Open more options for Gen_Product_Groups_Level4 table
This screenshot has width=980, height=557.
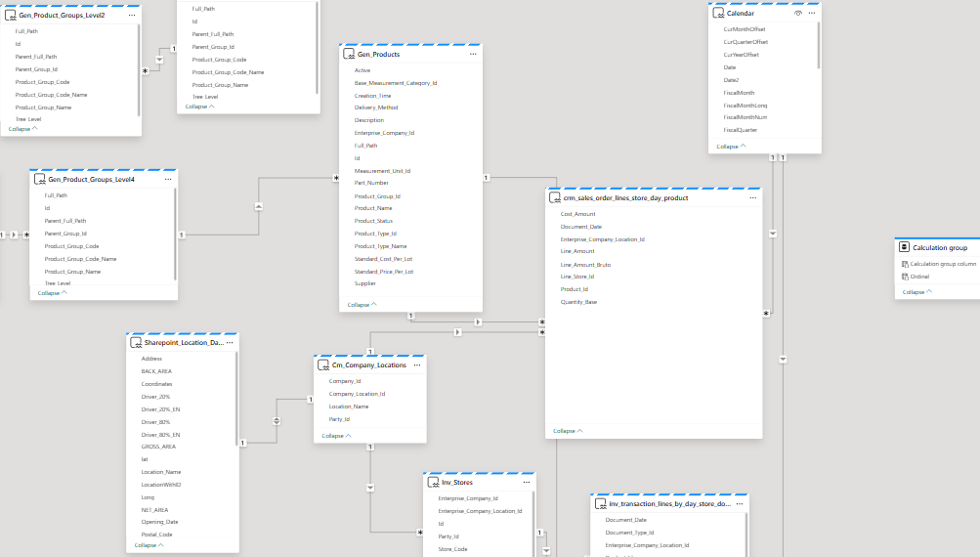click(x=168, y=180)
